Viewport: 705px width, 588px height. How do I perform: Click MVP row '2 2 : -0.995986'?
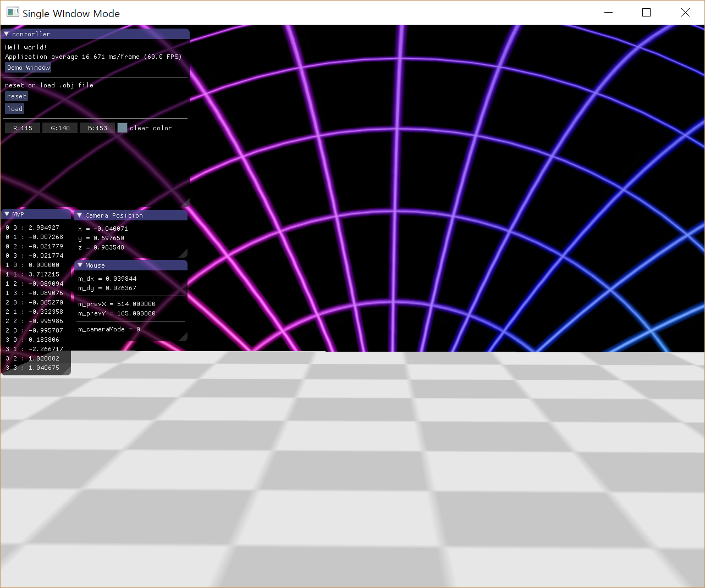click(34, 321)
